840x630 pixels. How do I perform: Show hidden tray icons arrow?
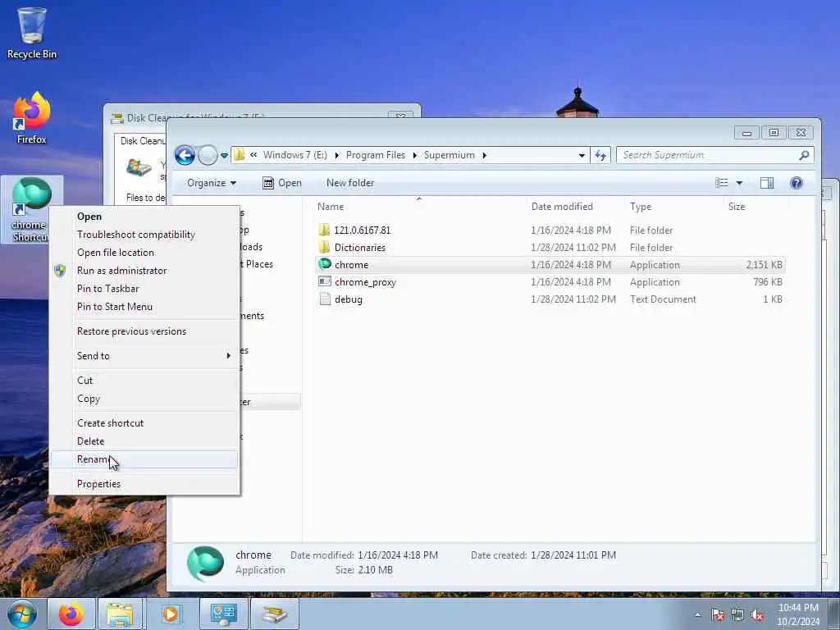[697, 614]
